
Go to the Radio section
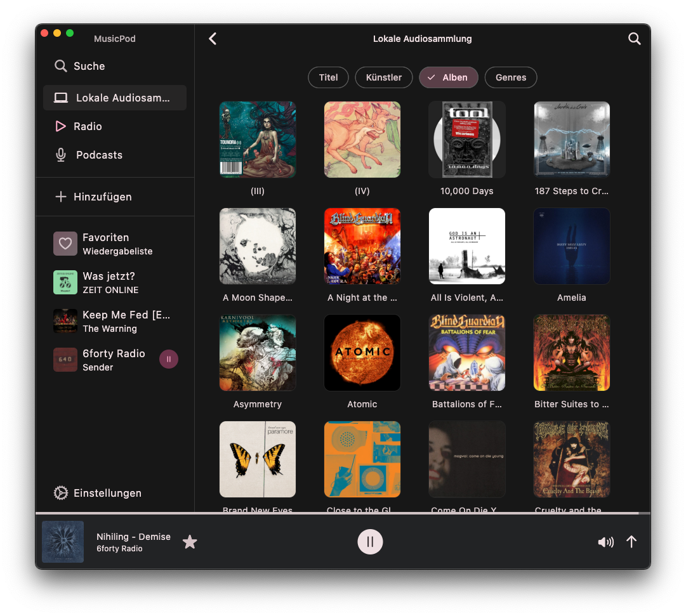pos(115,126)
